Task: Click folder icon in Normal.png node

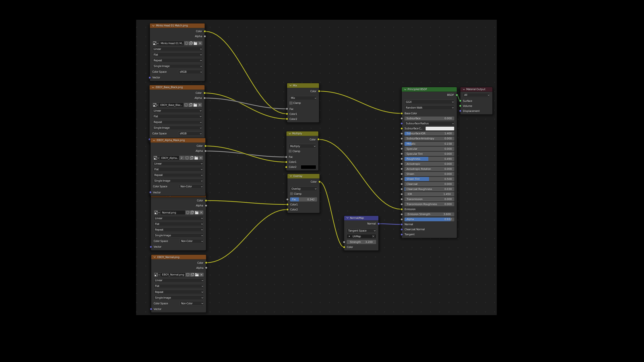Action: [x=197, y=213]
